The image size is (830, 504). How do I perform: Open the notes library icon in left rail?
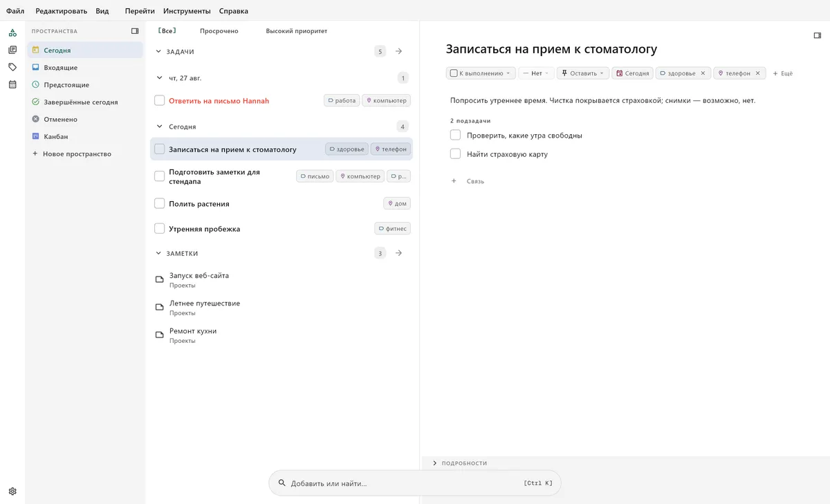pos(12,50)
